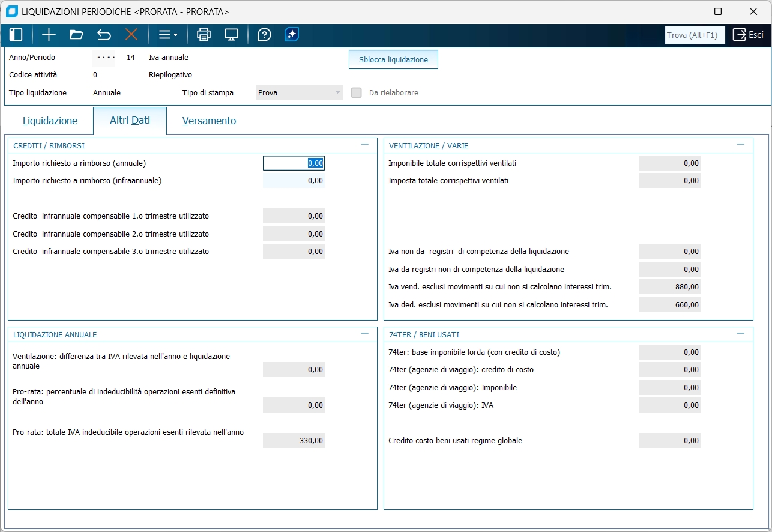
Task: Toggle the Da rielaborare checkbox
Action: coord(357,93)
